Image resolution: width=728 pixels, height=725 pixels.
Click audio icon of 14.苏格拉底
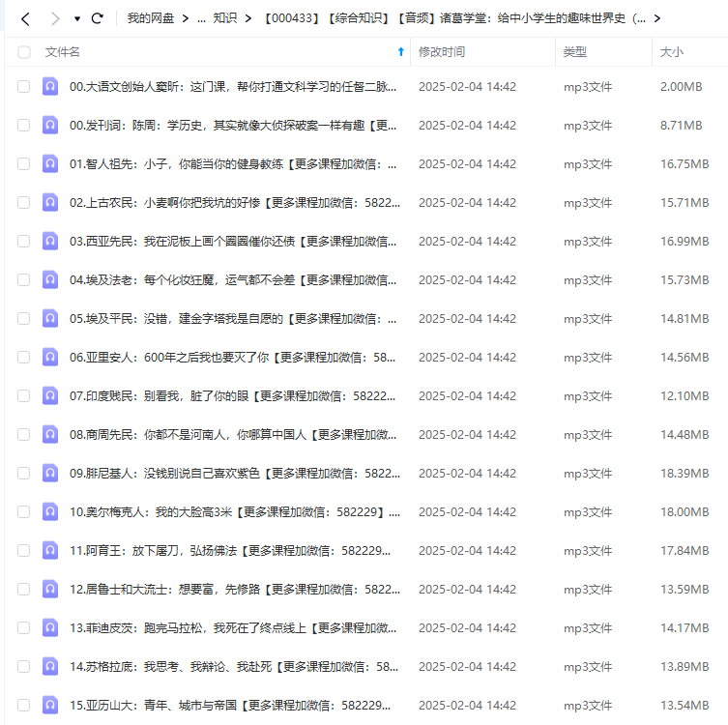[x=50, y=666]
